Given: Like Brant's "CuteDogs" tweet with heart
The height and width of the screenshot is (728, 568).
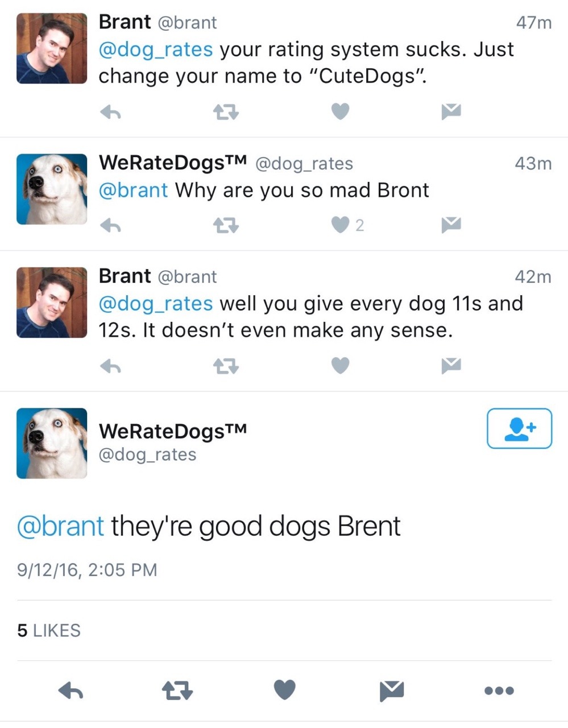Looking at the screenshot, I should coord(340,112).
